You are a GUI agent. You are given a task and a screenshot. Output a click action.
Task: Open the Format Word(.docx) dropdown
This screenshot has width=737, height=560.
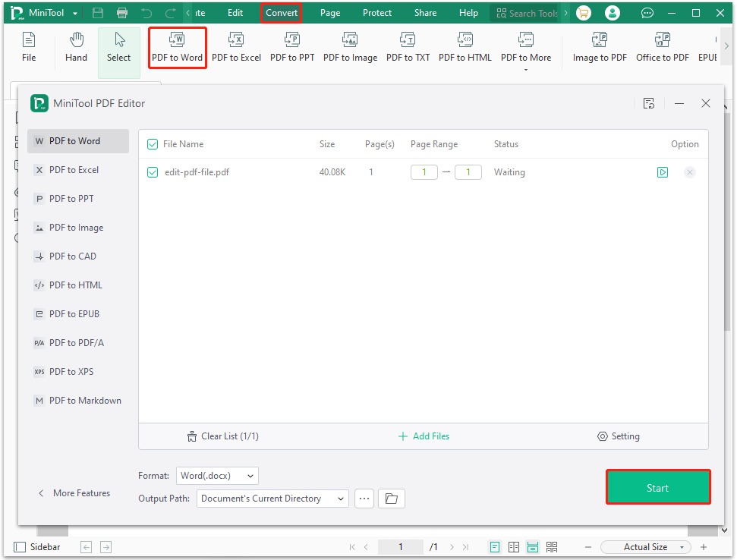(217, 476)
